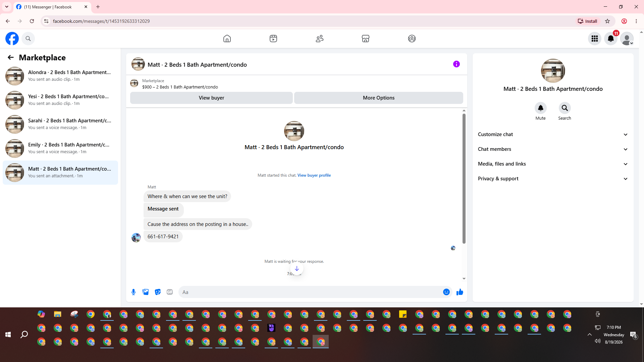Open the Facebook logo home link
Image resolution: width=644 pixels, height=362 pixels.
click(12, 39)
